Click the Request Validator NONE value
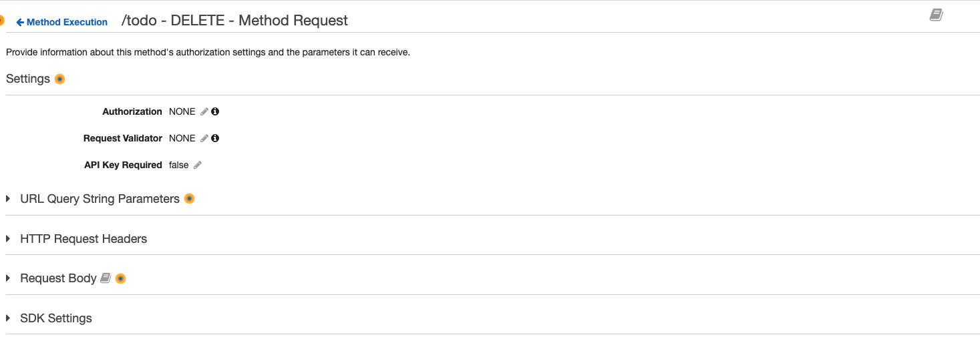 [182, 138]
